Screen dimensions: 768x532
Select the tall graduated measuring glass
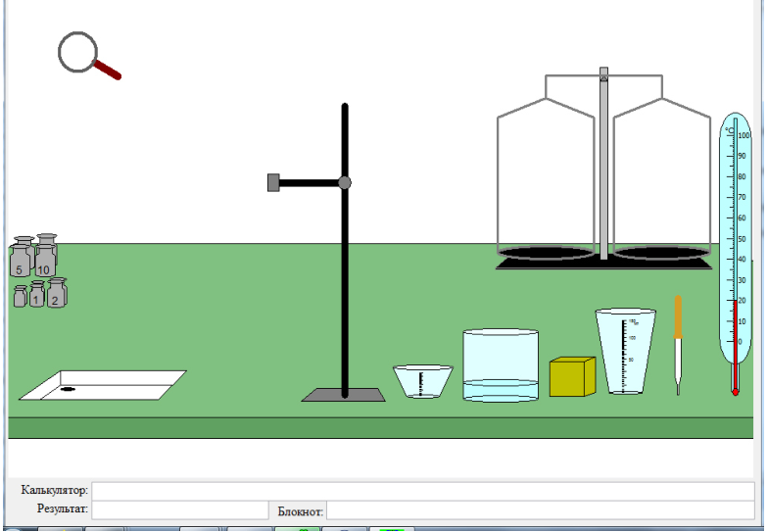pyautogui.click(x=625, y=351)
